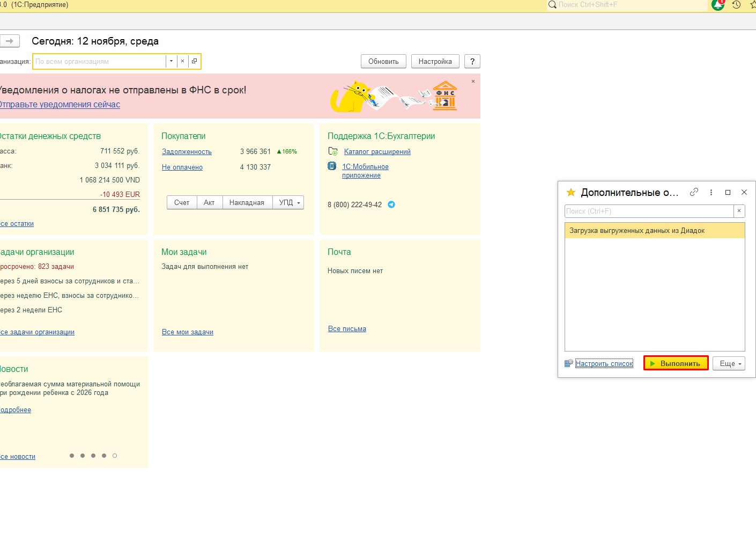
Task: Open the history clock icon
Action: [737, 5]
